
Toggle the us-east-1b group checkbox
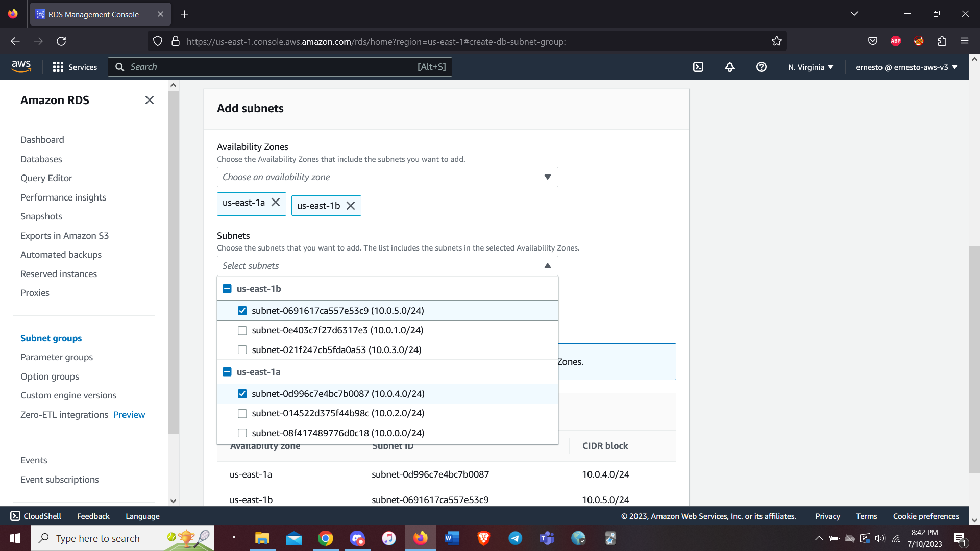227,289
